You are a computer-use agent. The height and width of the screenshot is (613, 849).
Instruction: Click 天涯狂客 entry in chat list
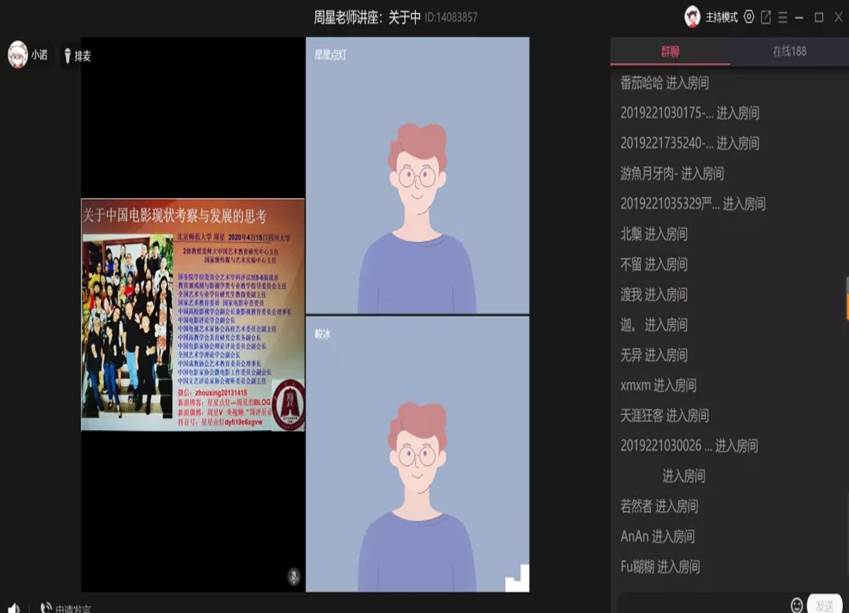[664, 415]
